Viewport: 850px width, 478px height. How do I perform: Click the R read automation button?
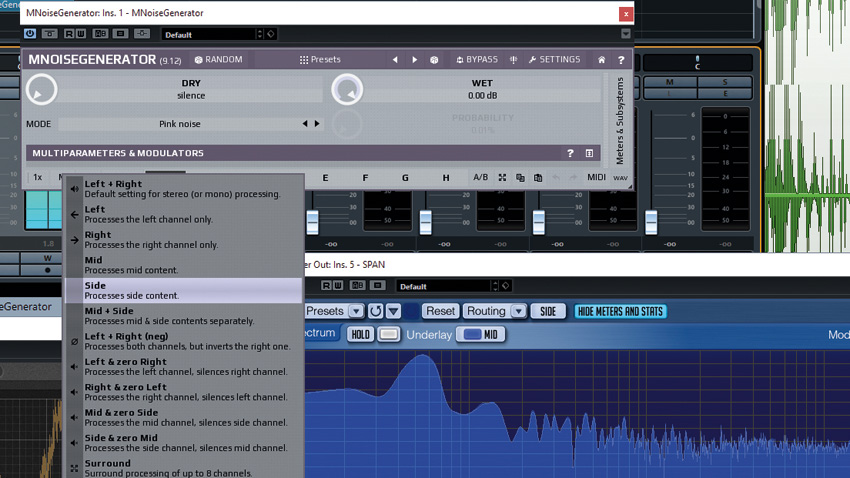coord(69,34)
